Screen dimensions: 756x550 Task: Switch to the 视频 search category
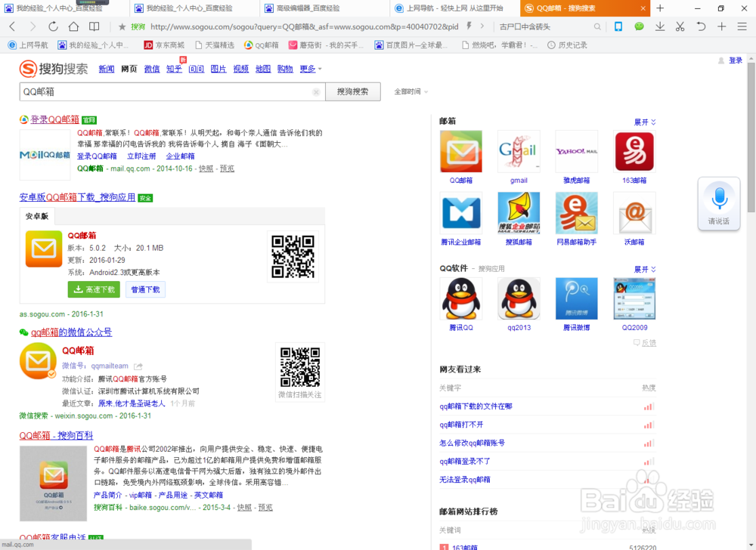coord(240,69)
